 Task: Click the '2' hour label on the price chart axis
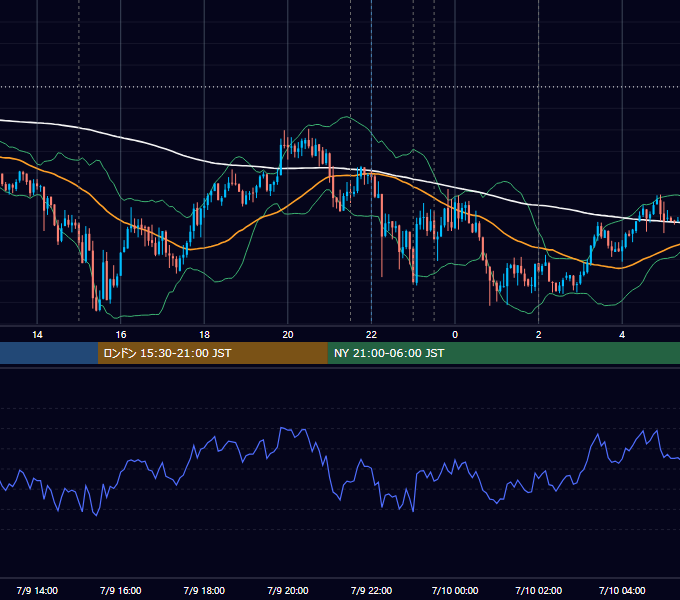pos(538,335)
